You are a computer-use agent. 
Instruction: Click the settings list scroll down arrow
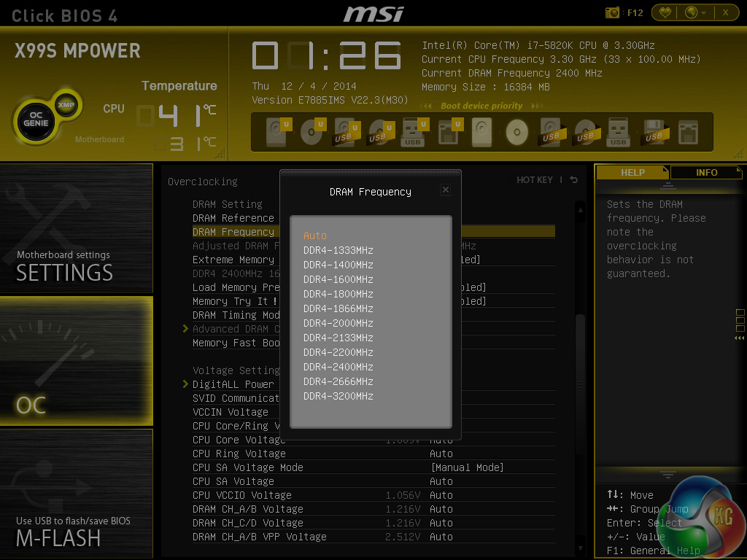580,548
